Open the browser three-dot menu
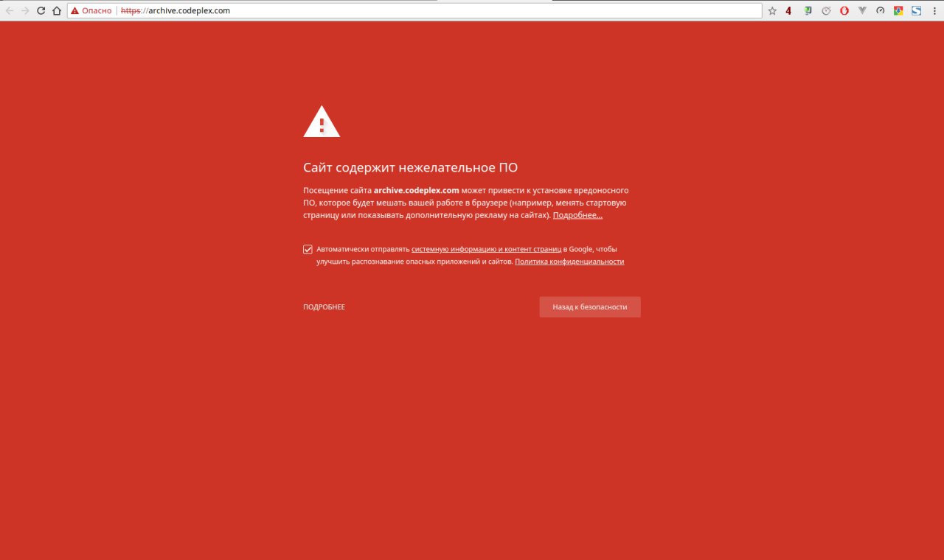The image size is (944, 560). point(934,11)
